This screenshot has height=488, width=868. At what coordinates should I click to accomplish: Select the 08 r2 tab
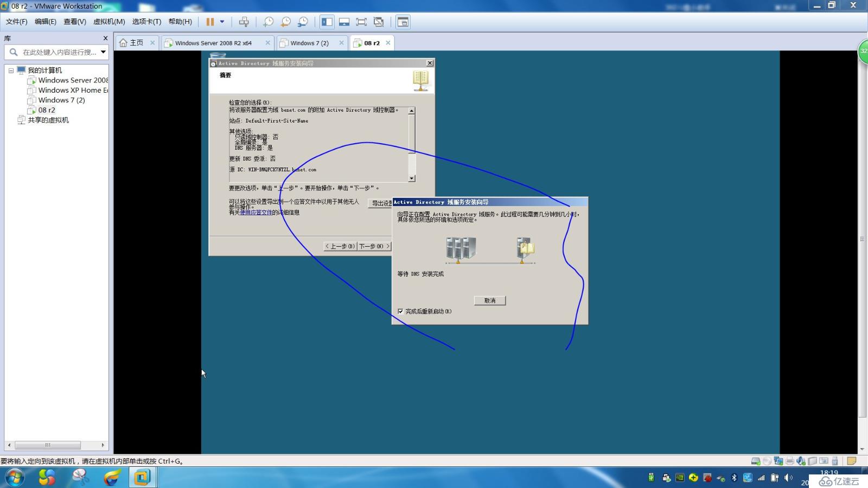(372, 43)
